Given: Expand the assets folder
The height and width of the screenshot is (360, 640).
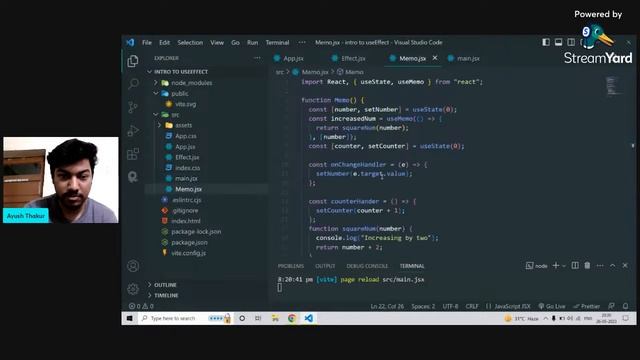Looking at the screenshot, I should [183, 125].
